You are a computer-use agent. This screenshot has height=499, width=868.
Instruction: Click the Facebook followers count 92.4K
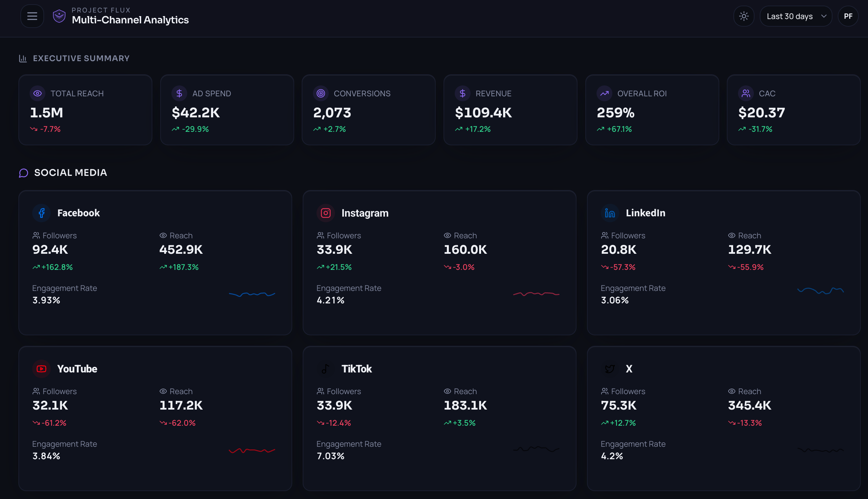50,250
